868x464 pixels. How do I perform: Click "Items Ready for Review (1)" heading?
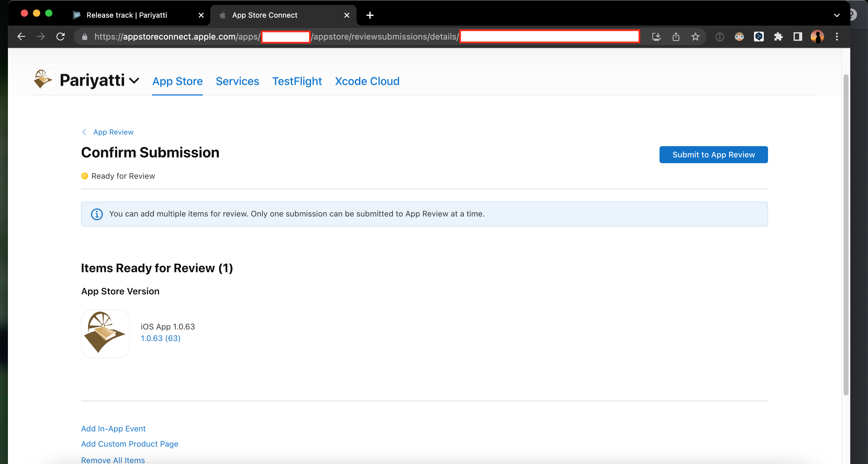pos(157,268)
